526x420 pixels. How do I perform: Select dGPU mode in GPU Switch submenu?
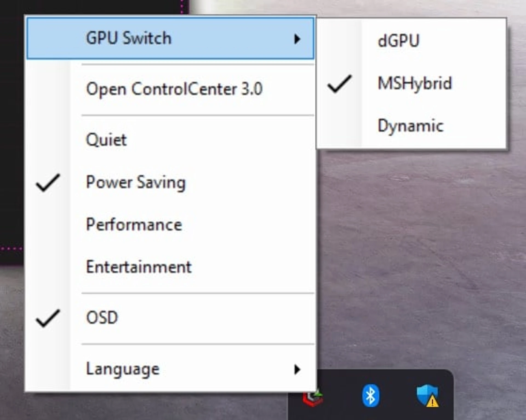[411, 41]
